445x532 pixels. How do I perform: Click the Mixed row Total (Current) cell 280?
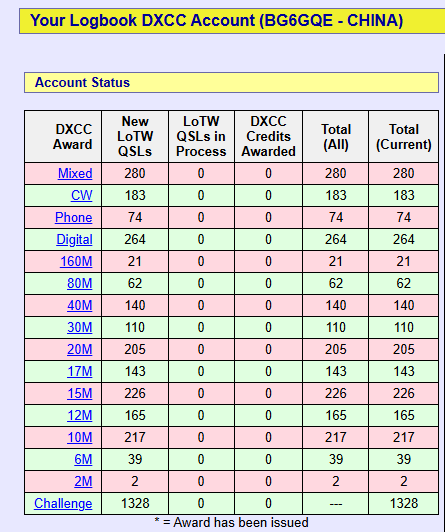point(404,173)
